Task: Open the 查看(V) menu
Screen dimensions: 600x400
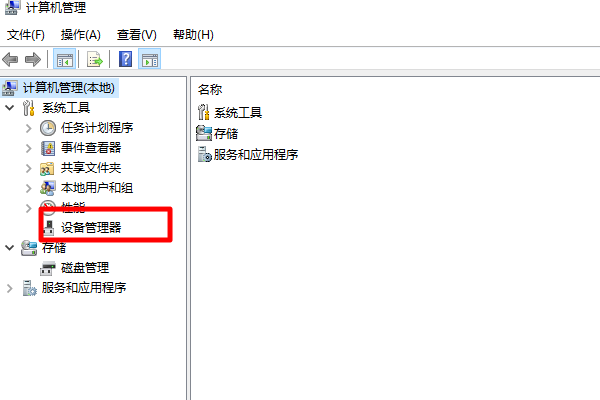Action: coord(137,35)
